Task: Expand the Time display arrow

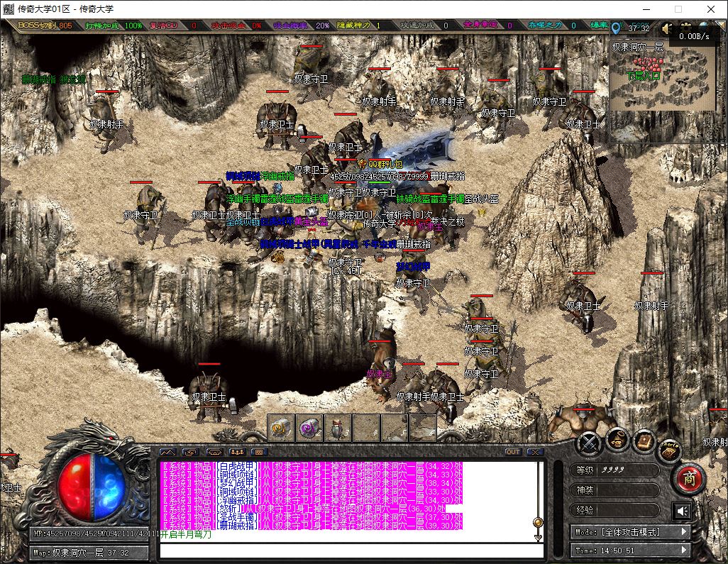Action: (x=684, y=550)
